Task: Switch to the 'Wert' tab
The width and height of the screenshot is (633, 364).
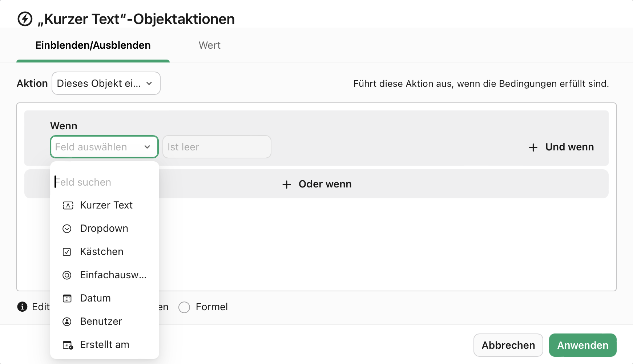Action: tap(210, 45)
